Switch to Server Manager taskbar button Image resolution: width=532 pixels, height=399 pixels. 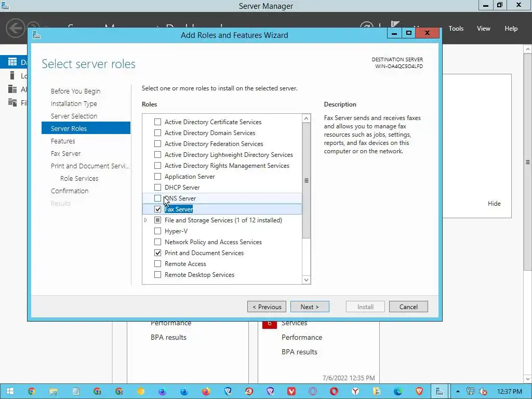[x=440, y=391]
